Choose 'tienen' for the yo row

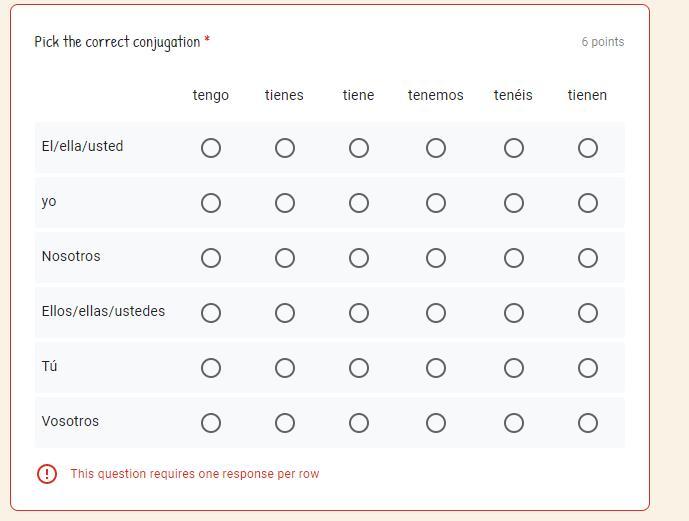(x=588, y=203)
